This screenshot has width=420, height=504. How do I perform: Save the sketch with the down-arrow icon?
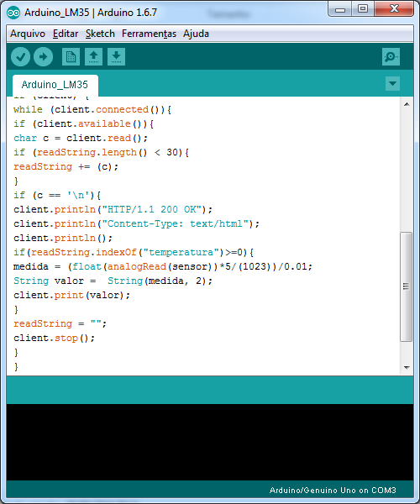[x=116, y=57]
